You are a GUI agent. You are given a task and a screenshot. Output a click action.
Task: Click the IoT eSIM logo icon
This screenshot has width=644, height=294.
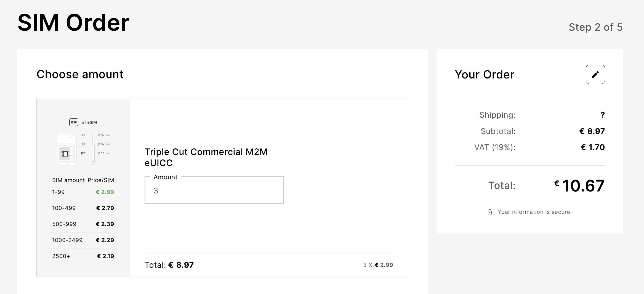tap(74, 122)
